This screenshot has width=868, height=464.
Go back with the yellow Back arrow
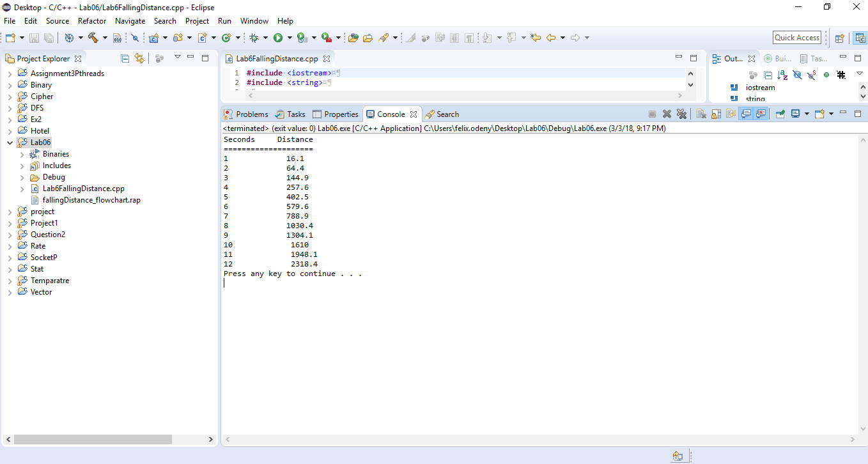pyautogui.click(x=551, y=38)
